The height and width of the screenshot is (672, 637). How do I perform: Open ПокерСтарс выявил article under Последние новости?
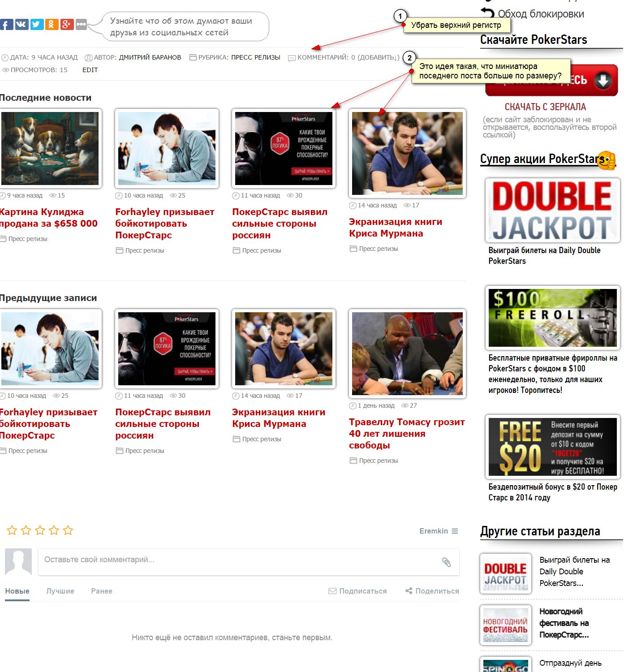pyautogui.click(x=280, y=224)
